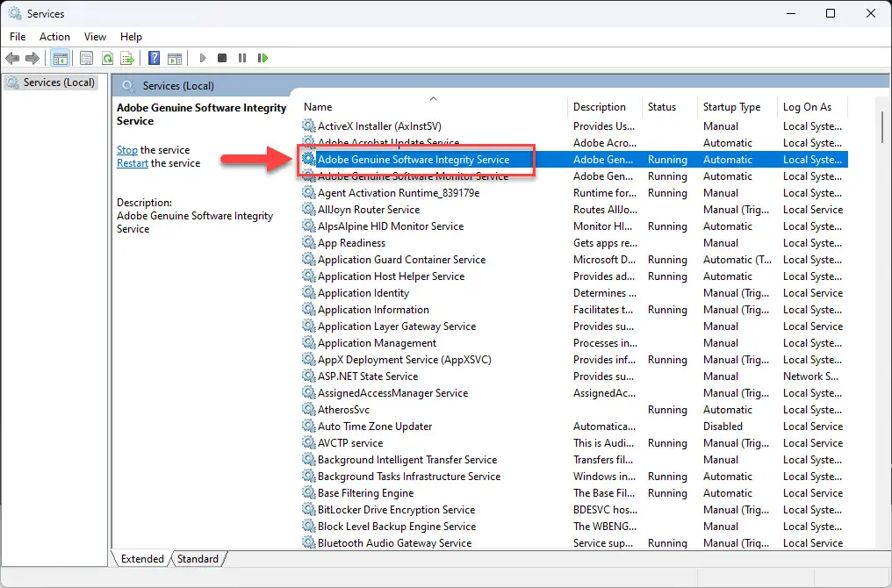Click the gear icon beside Application Management
This screenshot has width=892, height=588.
[x=308, y=343]
